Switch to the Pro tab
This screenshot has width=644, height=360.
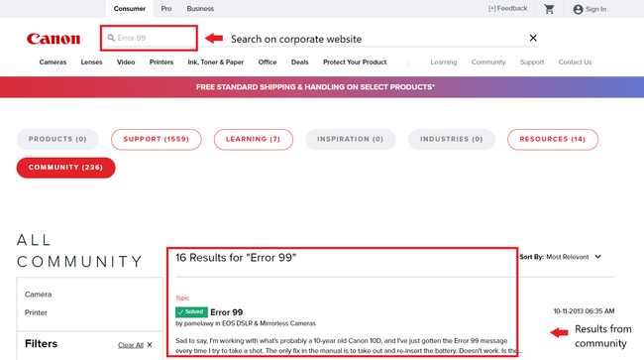point(165,9)
